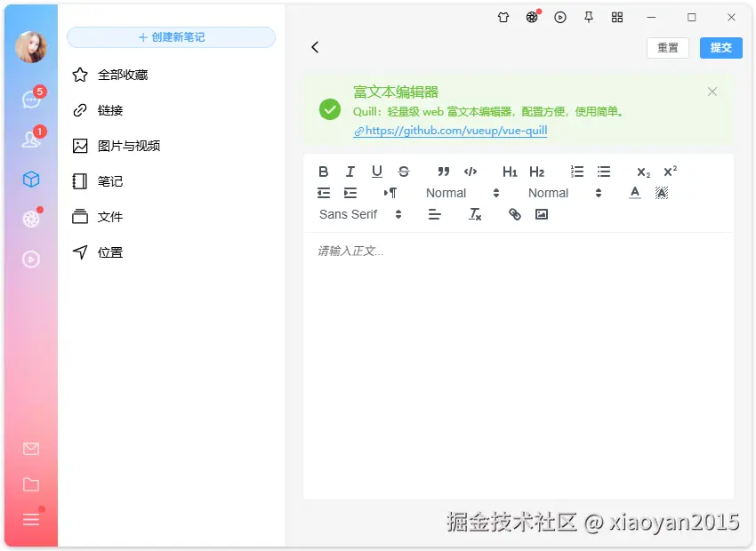This screenshot has height=551, width=756.
Task: Open the mail envelope sidebar icon
Action: pos(31,449)
